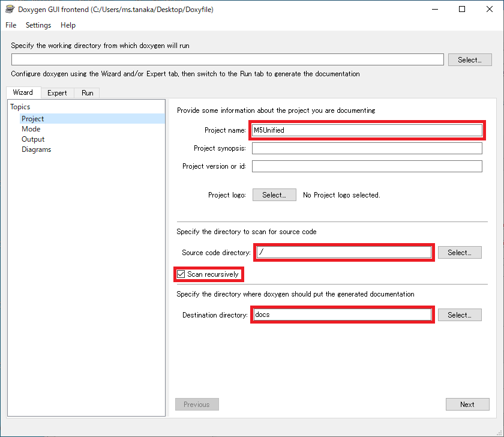Click the Next button
The image size is (504, 437).
click(x=467, y=405)
